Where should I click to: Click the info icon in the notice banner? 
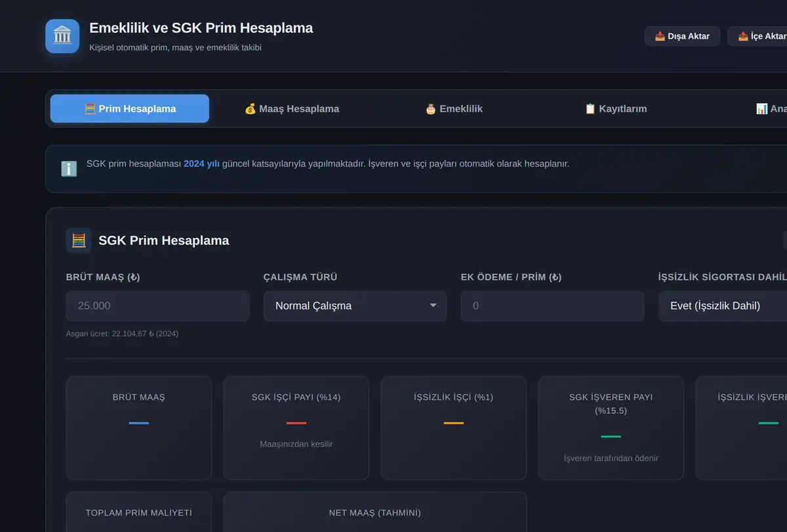point(69,169)
